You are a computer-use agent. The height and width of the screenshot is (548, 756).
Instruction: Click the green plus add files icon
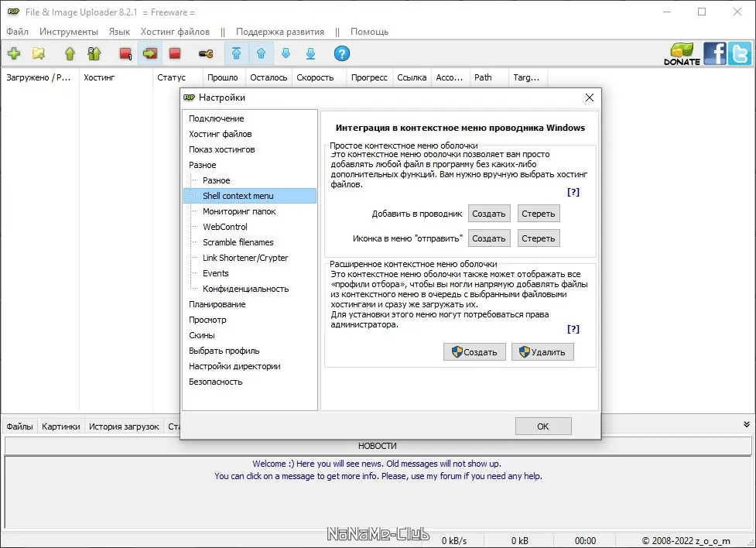click(14, 53)
